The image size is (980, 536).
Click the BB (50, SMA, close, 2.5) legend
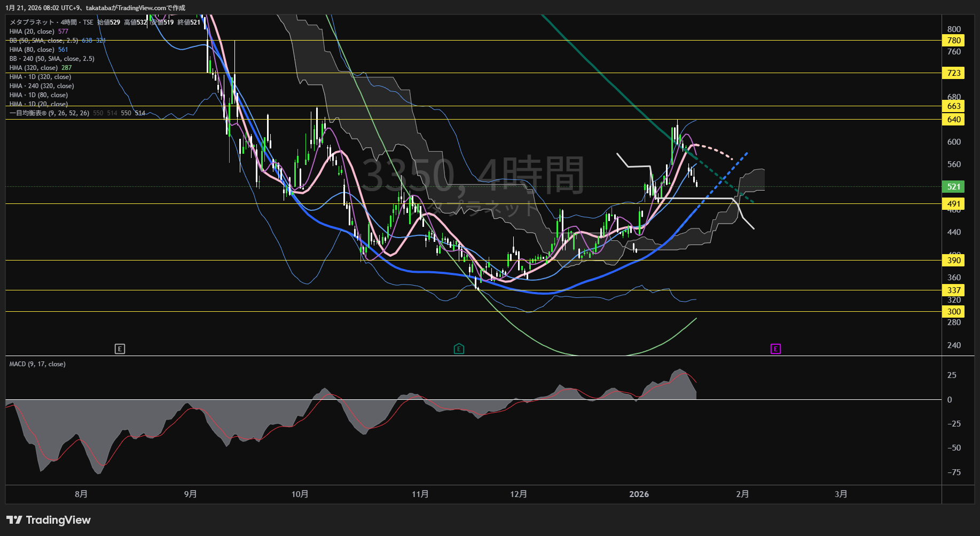(44, 41)
